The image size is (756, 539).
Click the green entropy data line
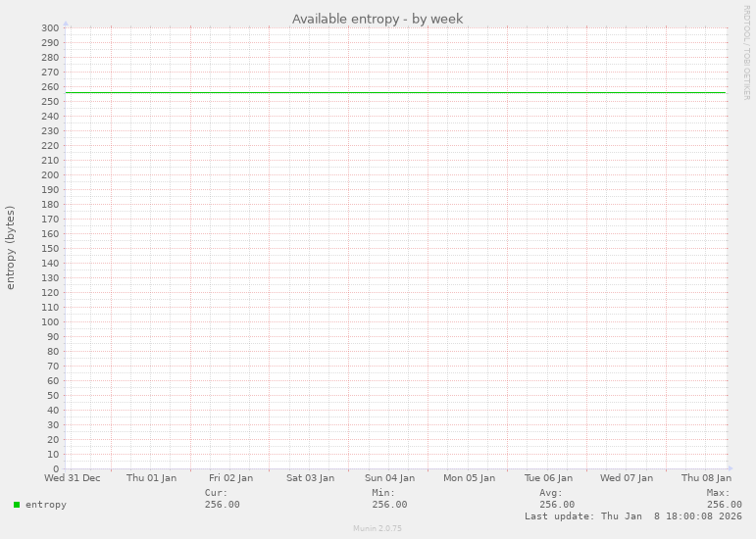click(x=395, y=92)
